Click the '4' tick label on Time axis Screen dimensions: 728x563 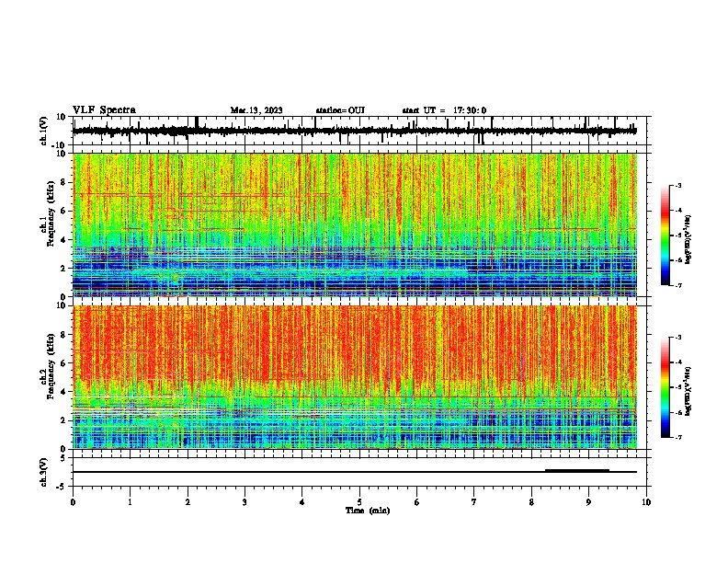coord(302,502)
